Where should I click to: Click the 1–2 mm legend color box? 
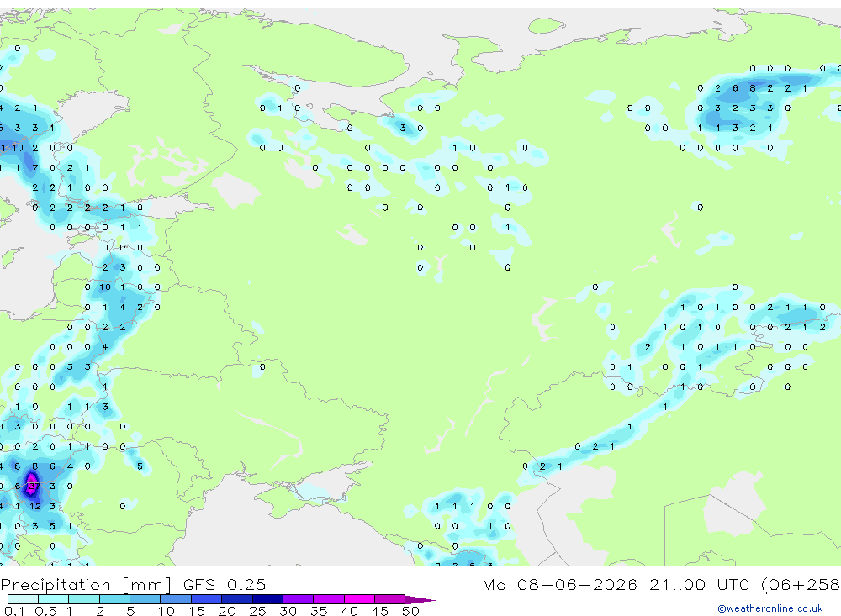pos(84,599)
